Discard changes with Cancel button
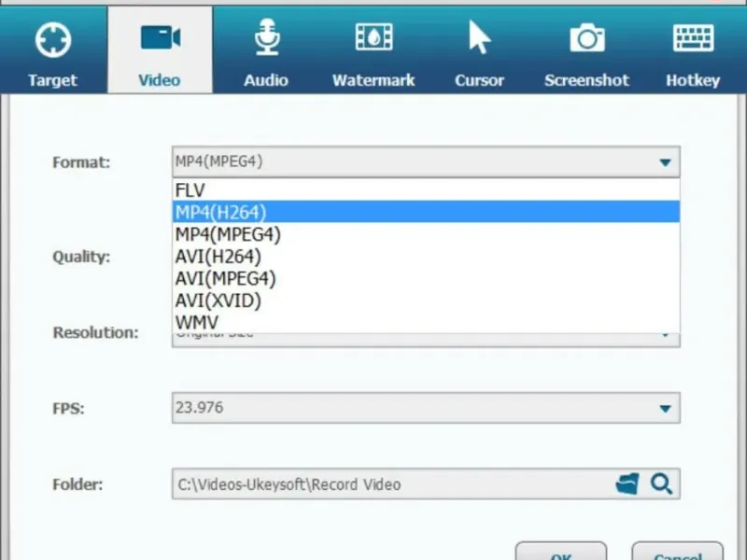This screenshot has width=747, height=560. click(x=678, y=552)
